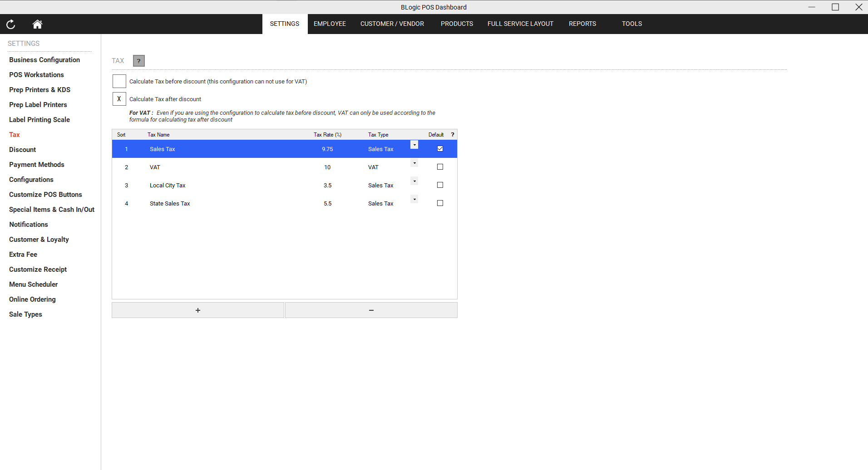Open Customize POS Buttons section
Image resolution: width=868 pixels, height=470 pixels.
(45, 195)
